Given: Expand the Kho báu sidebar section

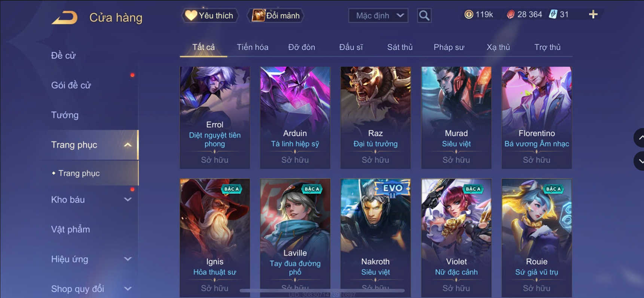Looking at the screenshot, I should click(x=128, y=200).
